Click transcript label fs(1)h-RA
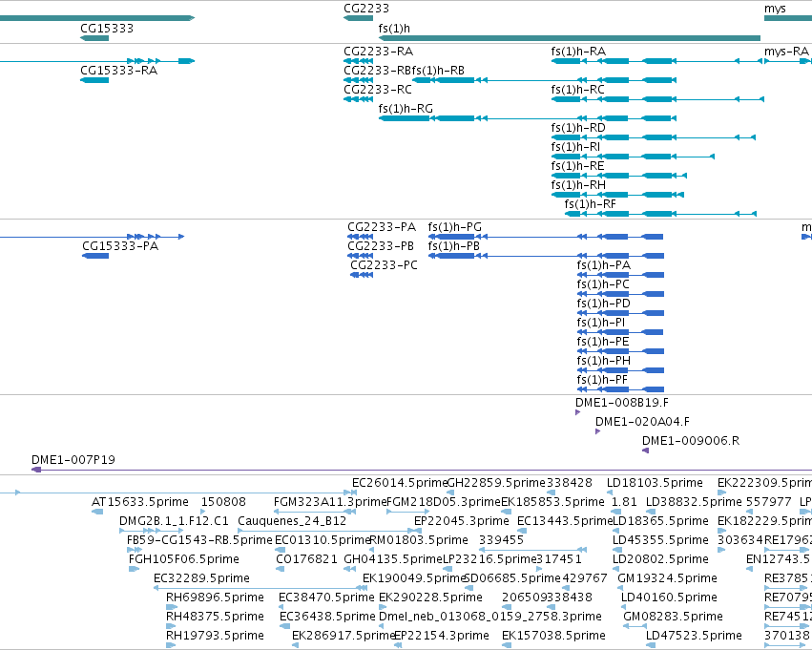The width and height of the screenshot is (812, 650). coord(578,52)
